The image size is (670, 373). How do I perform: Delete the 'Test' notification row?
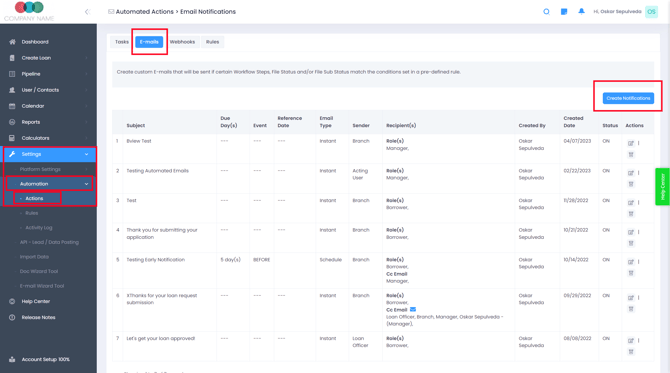(631, 214)
